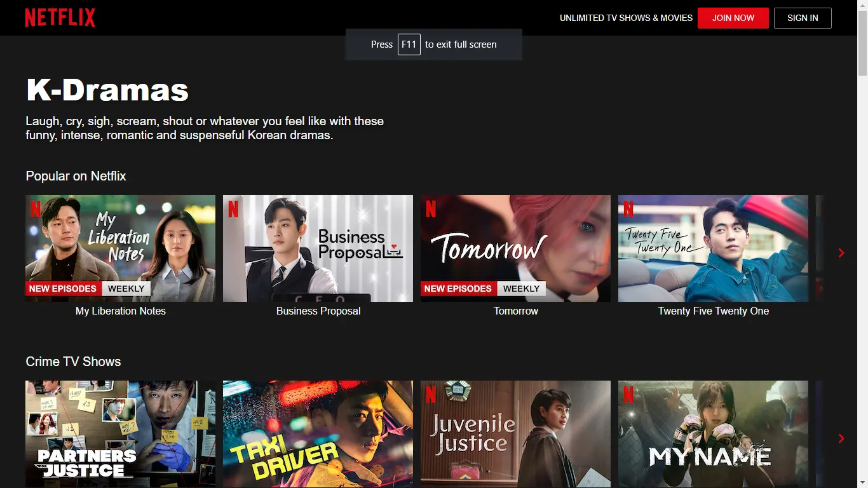Expand Crime TV Shows row with right arrow

pyautogui.click(x=841, y=438)
